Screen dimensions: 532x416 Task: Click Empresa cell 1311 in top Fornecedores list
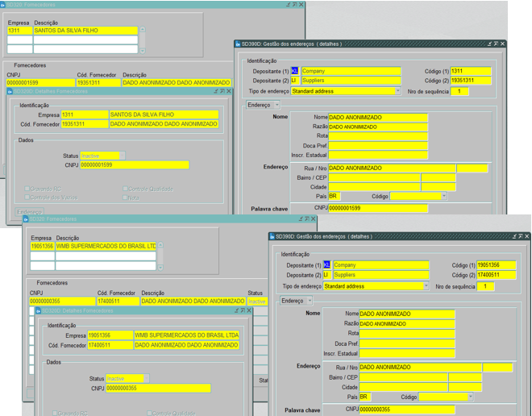point(19,31)
